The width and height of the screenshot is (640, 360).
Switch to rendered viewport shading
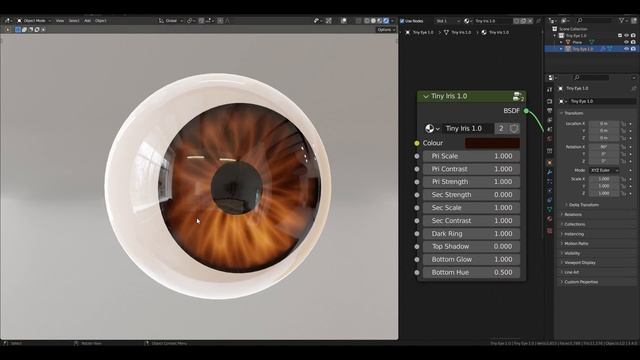(386, 20)
